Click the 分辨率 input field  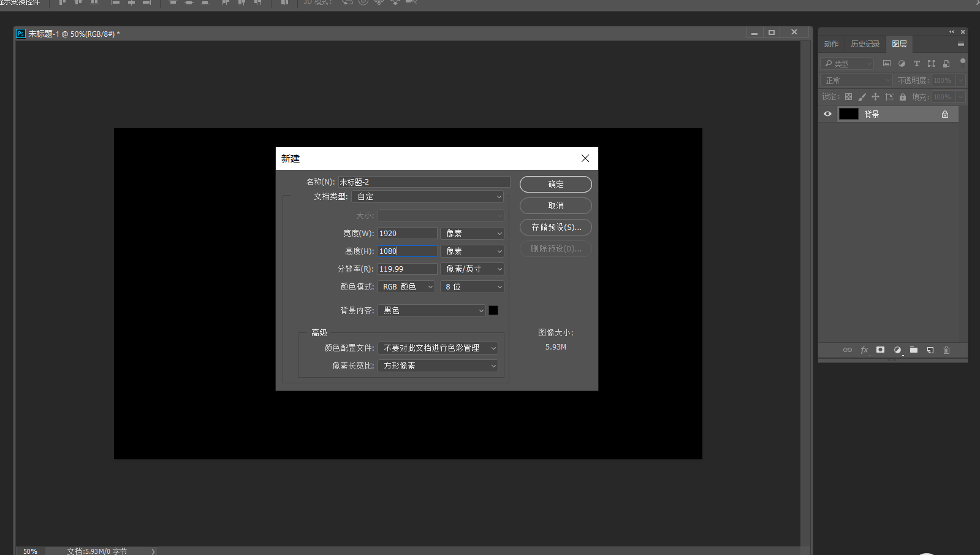(x=407, y=269)
